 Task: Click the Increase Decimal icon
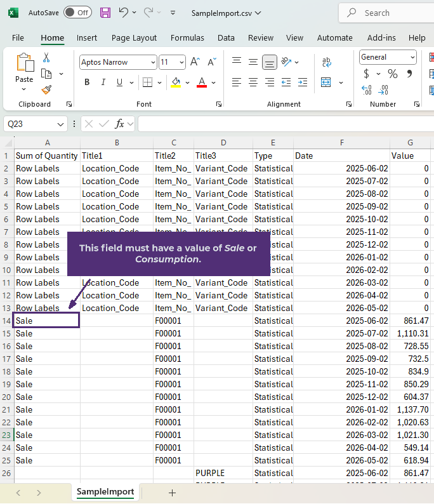(x=367, y=90)
